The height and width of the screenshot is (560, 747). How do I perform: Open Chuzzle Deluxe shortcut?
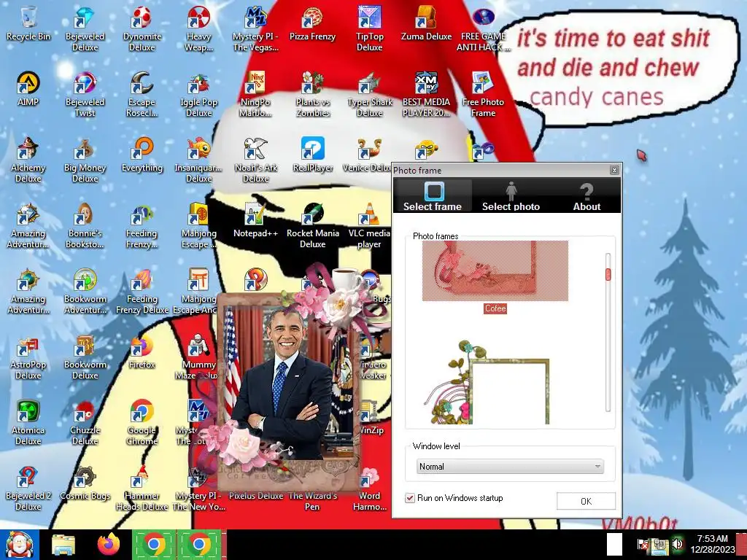85,423
